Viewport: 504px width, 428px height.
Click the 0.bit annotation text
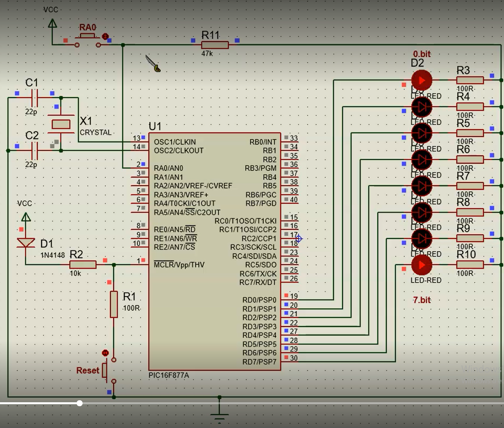[422, 54]
